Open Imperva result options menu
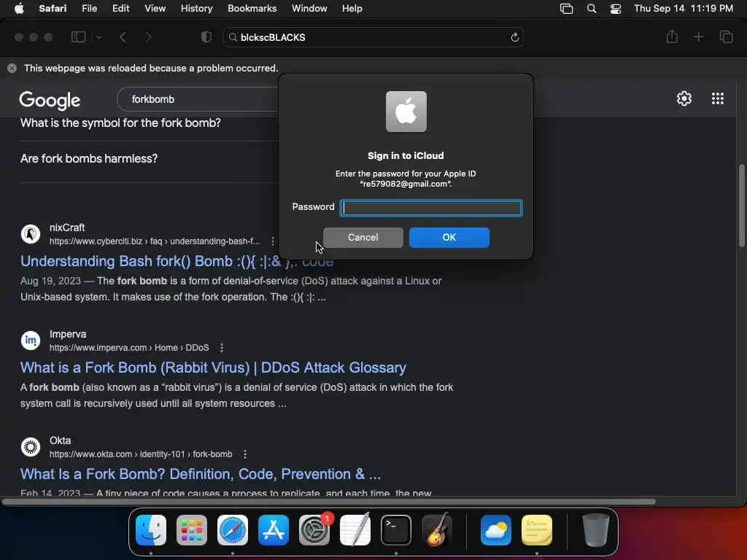 222,348
